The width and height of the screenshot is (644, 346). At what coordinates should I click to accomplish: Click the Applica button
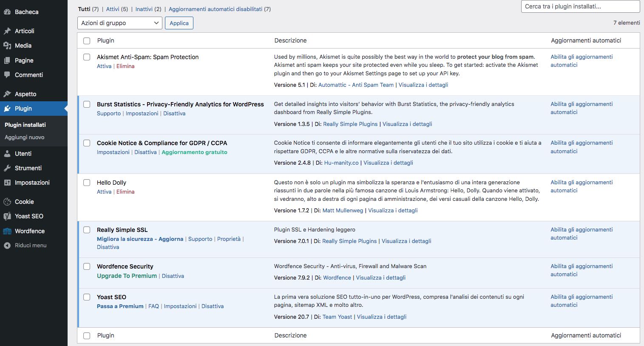[179, 23]
